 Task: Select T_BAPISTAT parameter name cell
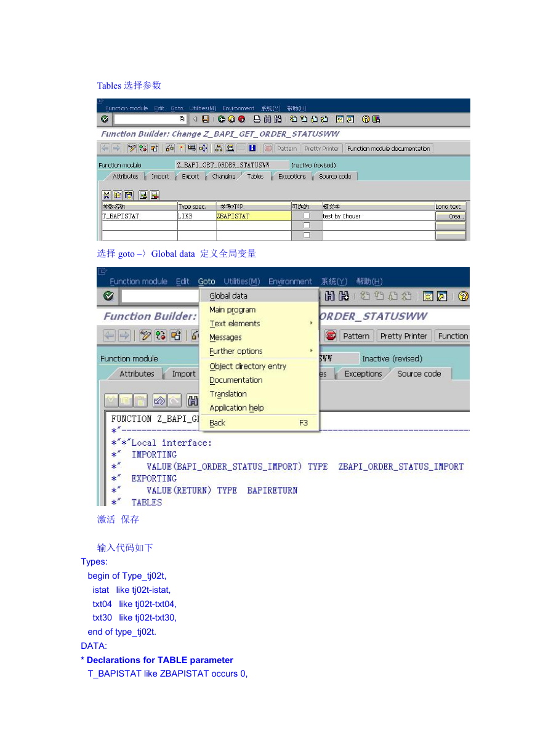click(139, 216)
